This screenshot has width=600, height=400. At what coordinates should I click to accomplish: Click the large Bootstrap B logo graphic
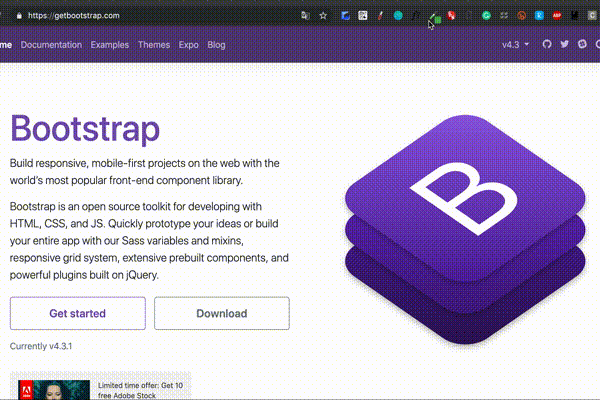465,229
